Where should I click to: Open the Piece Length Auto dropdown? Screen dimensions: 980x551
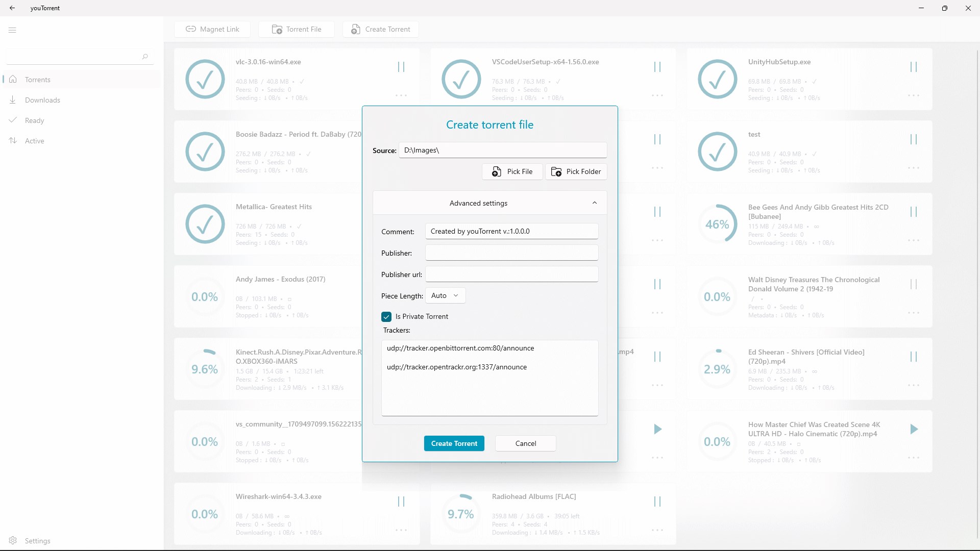445,296
